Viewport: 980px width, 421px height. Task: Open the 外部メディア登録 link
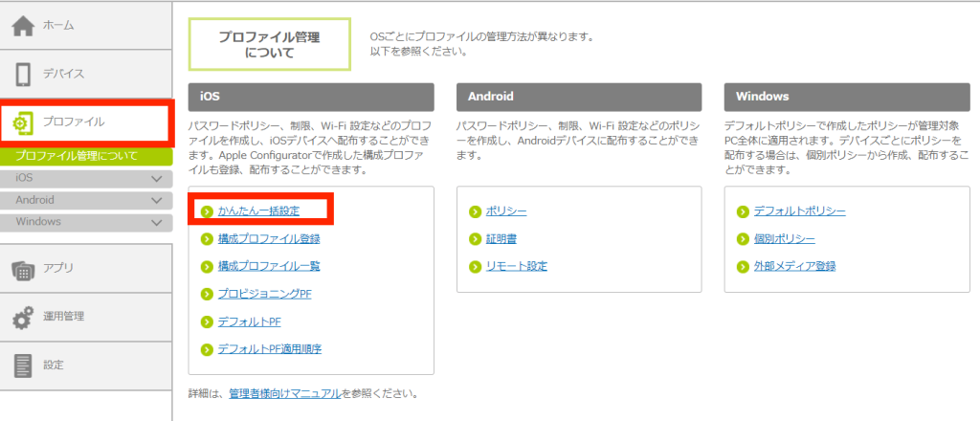tap(795, 267)
